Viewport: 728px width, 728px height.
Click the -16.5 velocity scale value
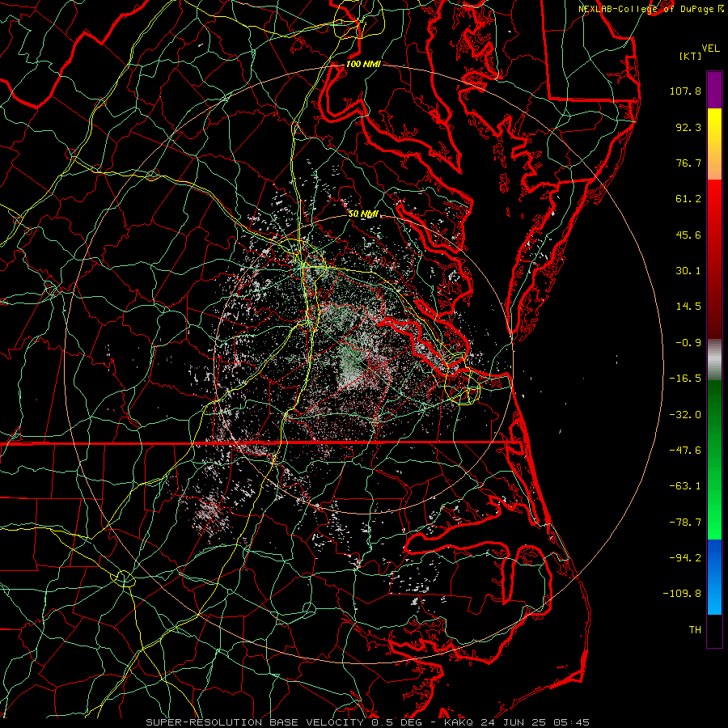[685, 379]
